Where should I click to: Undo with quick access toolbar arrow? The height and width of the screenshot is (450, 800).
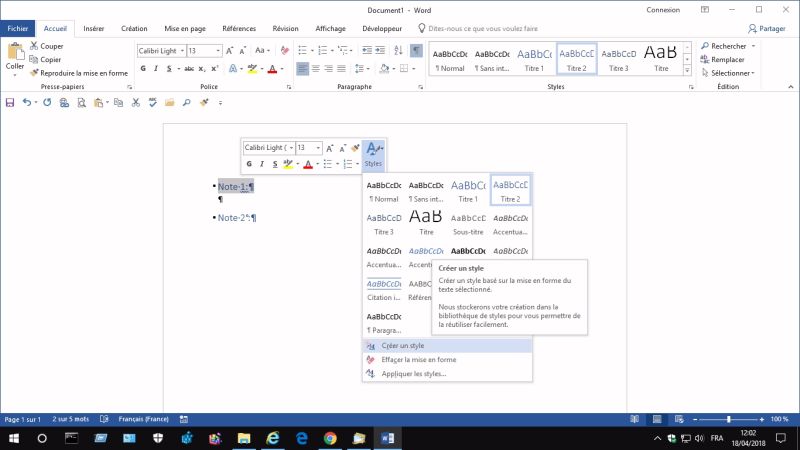27,103
